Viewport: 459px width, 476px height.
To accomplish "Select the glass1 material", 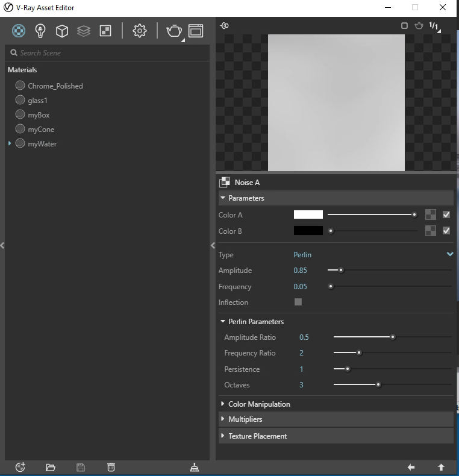I will point(37,101).
